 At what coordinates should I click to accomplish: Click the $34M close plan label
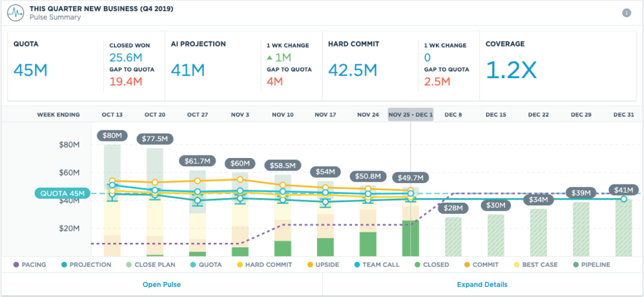pyautogui.click(x=538, y=200)
